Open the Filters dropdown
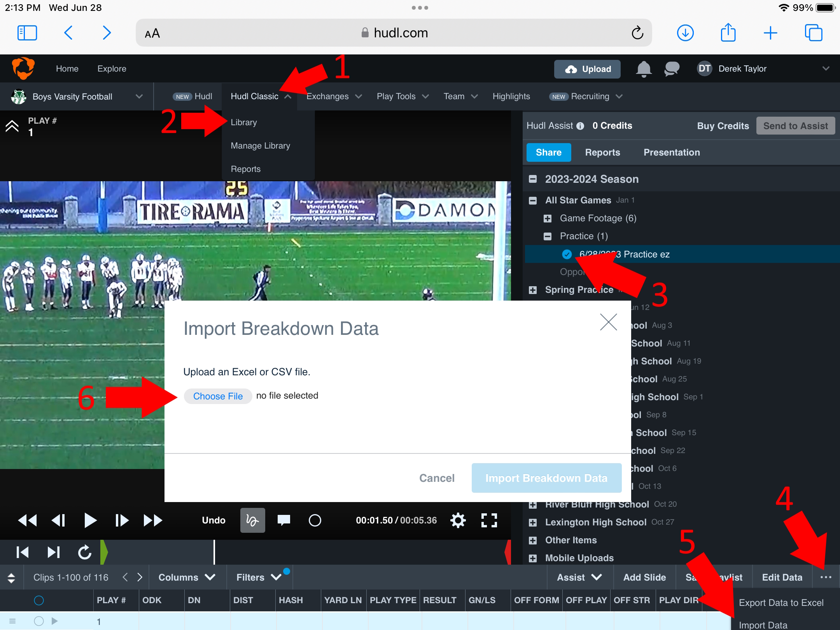The width and height of the screenshot is (840, 630). pos(260,577)
